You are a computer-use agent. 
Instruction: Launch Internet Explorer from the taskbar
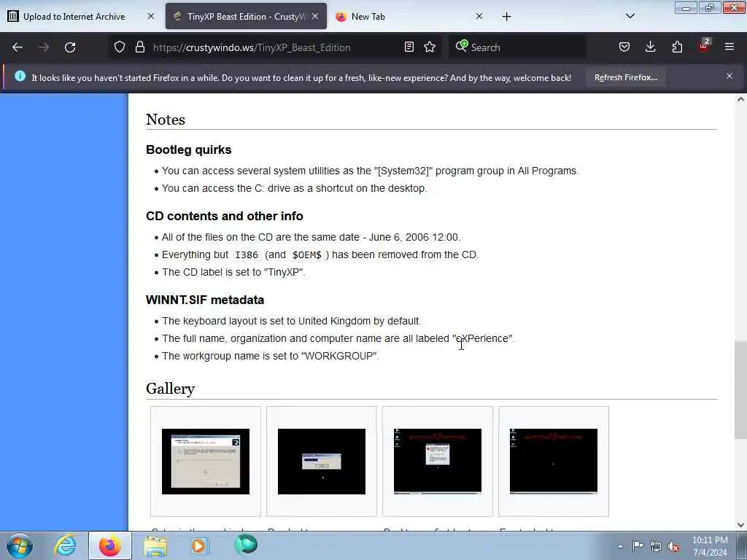click(65, 545)
